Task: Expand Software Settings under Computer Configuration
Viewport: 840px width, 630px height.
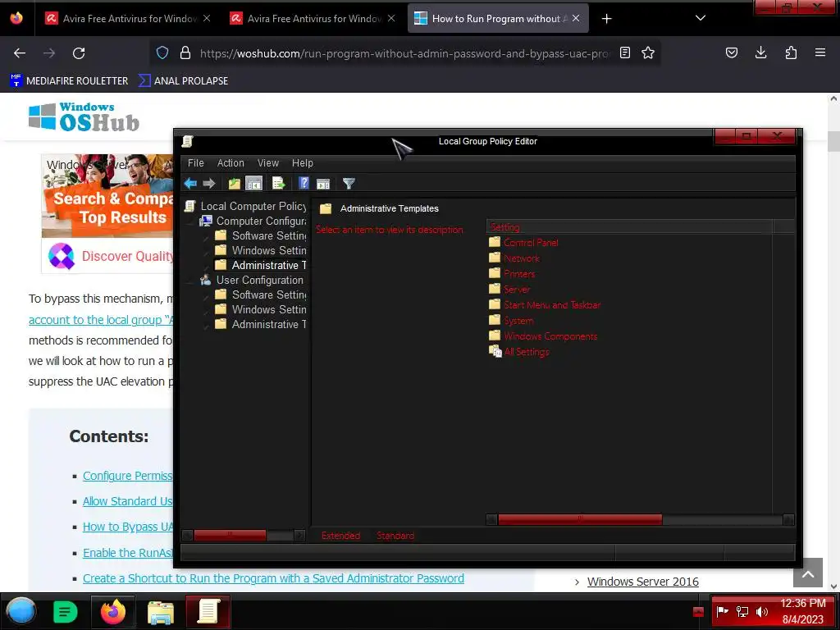Action: (206, 236)
